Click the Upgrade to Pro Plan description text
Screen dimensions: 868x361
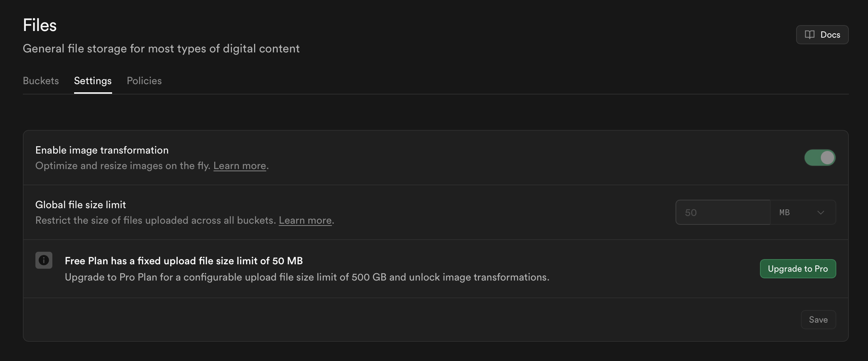click(x=307, y=277)
